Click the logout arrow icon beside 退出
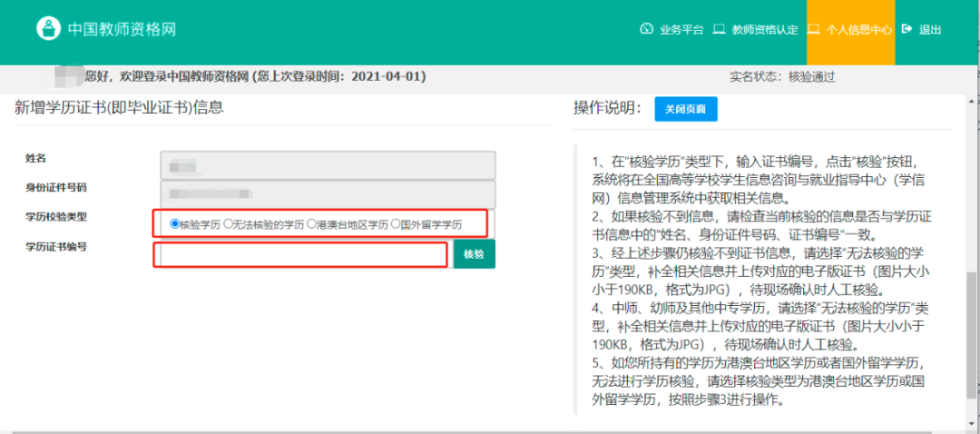Screen dimensions: 980x434 pyautogui.click(x=906, y=29)
